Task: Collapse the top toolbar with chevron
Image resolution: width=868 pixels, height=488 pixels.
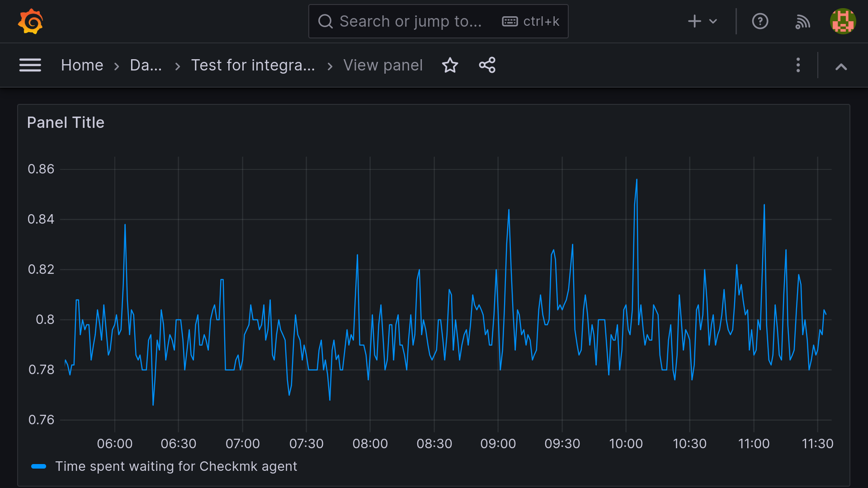Action: [841, 67]
